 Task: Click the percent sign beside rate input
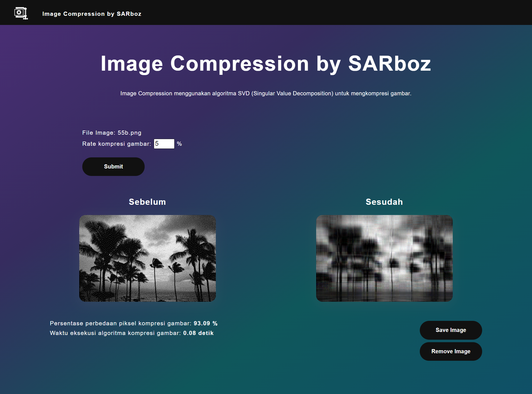click(179, 144)
